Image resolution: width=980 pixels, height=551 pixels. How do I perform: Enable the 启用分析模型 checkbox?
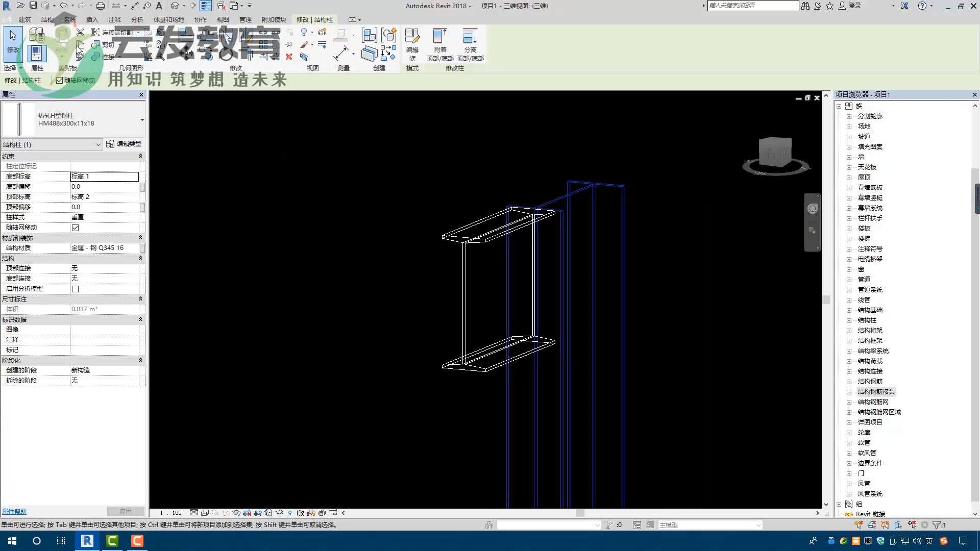click(75, 289)
